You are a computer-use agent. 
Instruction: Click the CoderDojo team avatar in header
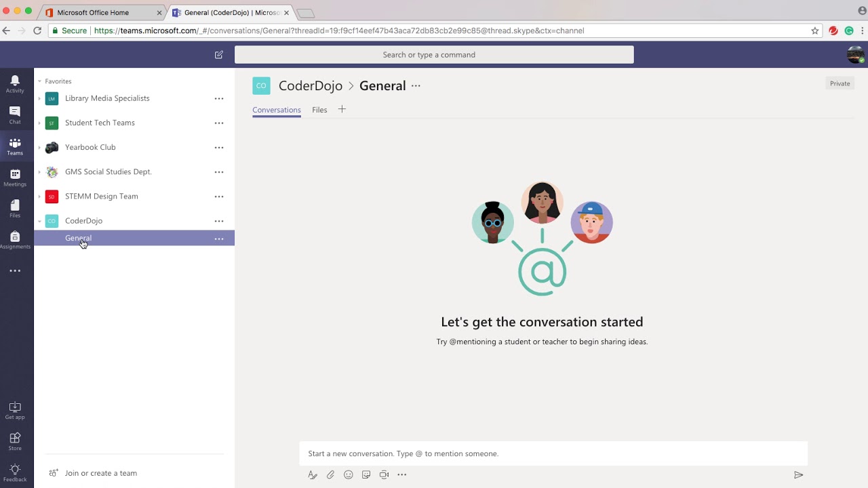[x=261, y=85]
